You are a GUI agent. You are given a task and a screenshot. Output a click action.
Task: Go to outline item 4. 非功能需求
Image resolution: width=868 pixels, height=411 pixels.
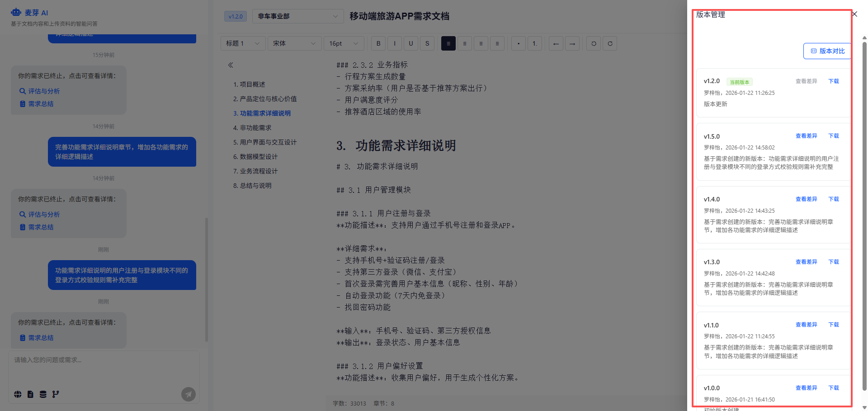click(x=252, y=128)
